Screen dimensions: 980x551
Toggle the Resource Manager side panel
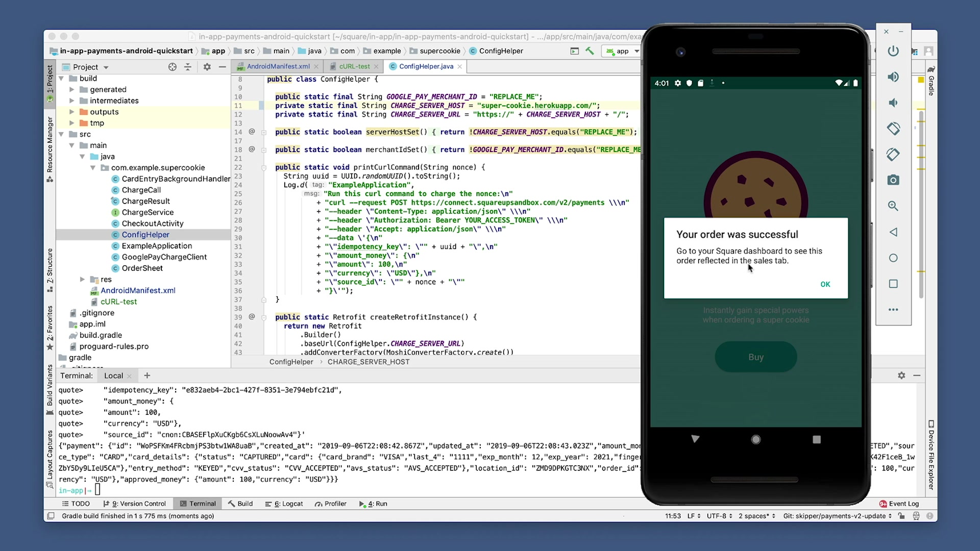pos(50,148)
